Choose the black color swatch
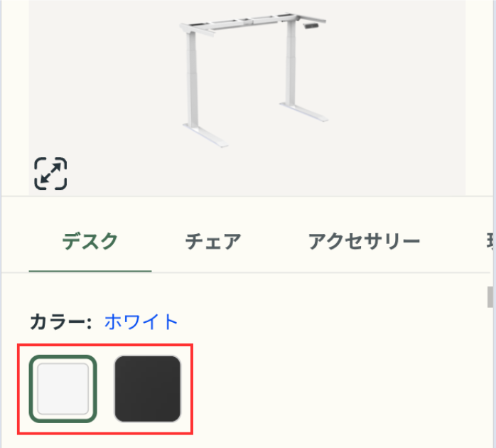 (148, 389)
